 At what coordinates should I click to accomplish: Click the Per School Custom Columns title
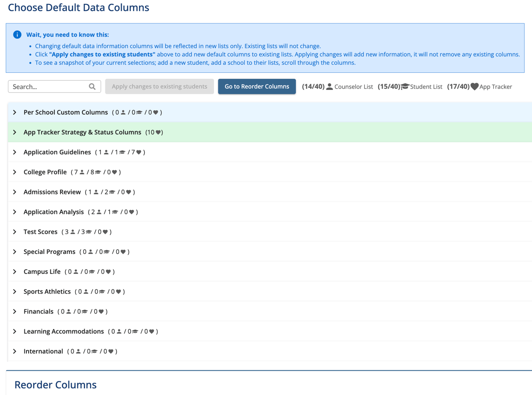(x=66, y=112)
